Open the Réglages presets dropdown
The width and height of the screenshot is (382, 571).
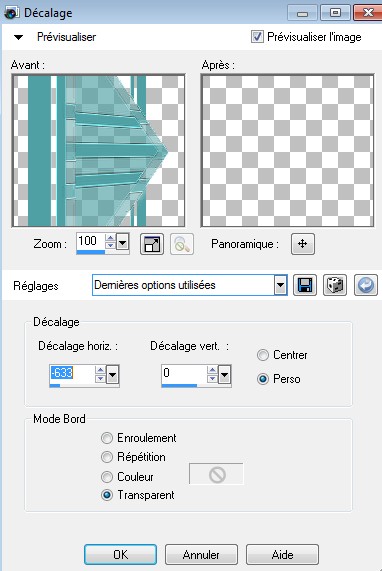click(280, 285)
